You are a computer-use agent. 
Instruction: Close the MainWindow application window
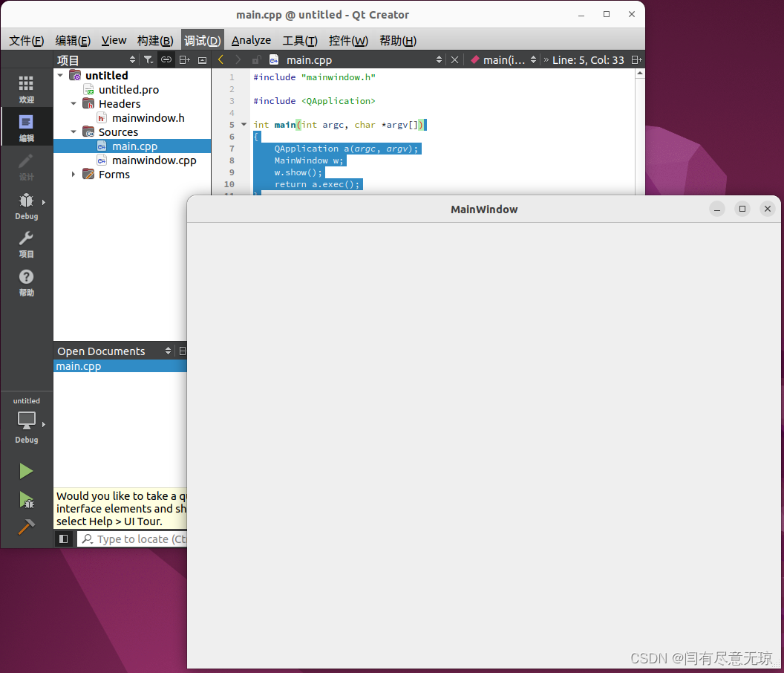pyautogui.click(x=768, y=209)
